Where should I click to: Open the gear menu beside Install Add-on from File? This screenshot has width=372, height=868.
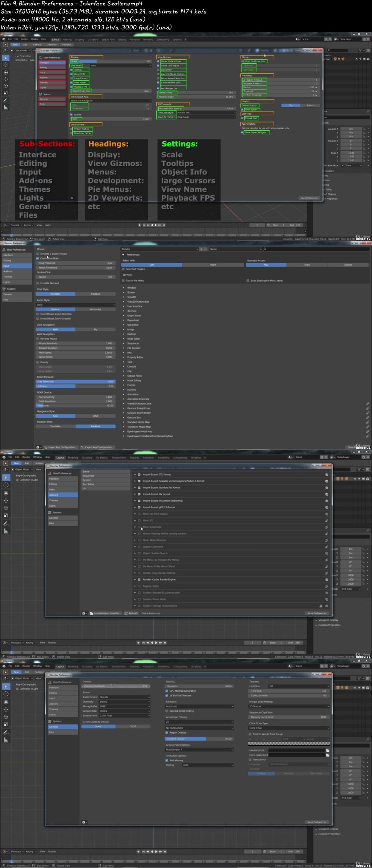click(x=84, y=613)
